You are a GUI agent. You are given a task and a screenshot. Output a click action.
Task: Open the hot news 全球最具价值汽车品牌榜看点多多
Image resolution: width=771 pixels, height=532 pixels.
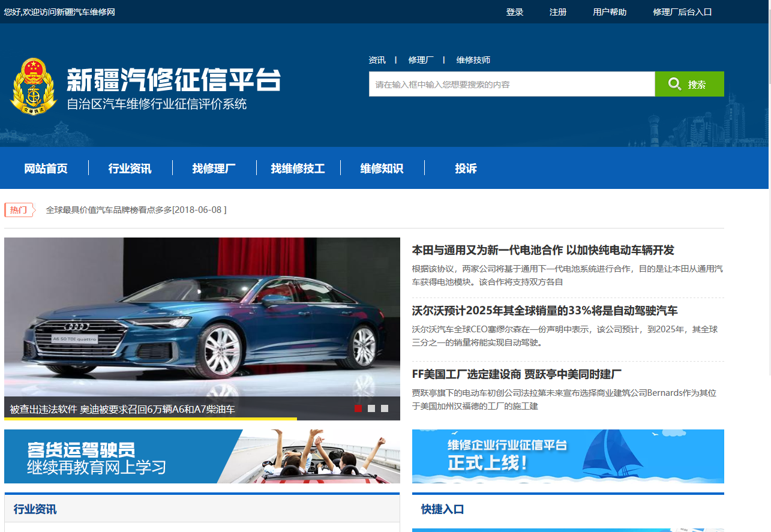[136, 210]
